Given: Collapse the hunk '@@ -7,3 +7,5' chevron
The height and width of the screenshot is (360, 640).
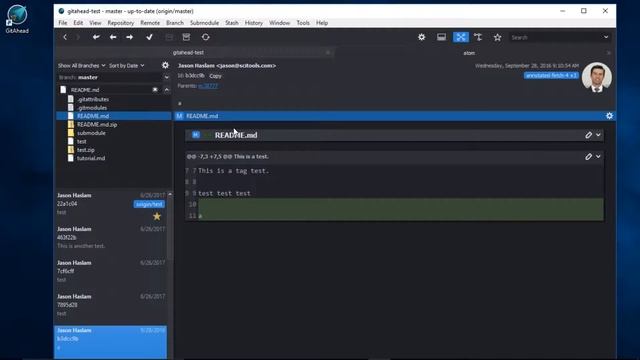Looking at the screenshot, I should [x=598, y=157].
